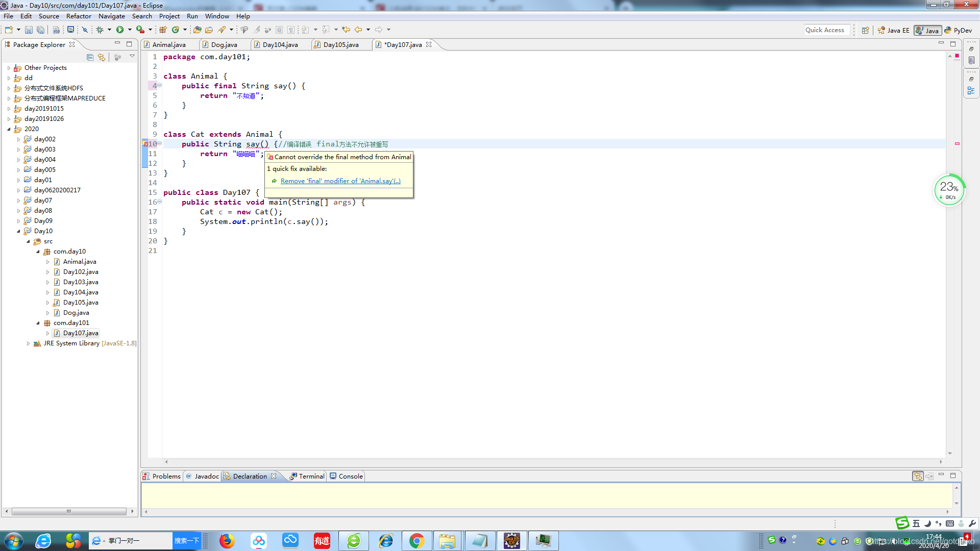Apply quick fix Remove 'final' modifier

click(340, 181)
